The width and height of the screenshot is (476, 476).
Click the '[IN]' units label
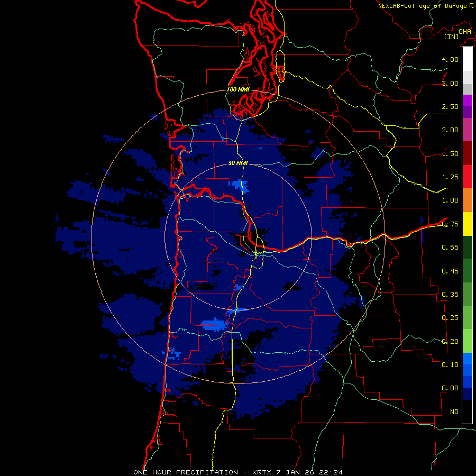(452, 36)
